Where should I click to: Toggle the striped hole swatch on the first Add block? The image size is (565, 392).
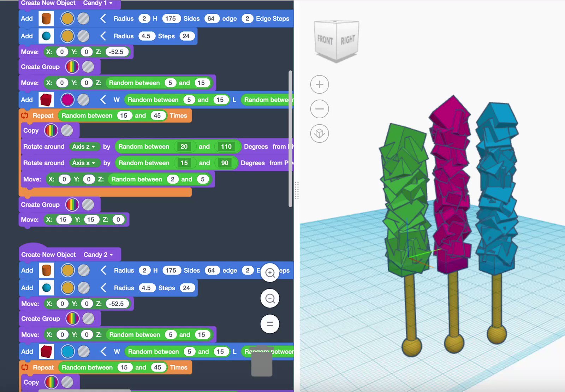83,18
